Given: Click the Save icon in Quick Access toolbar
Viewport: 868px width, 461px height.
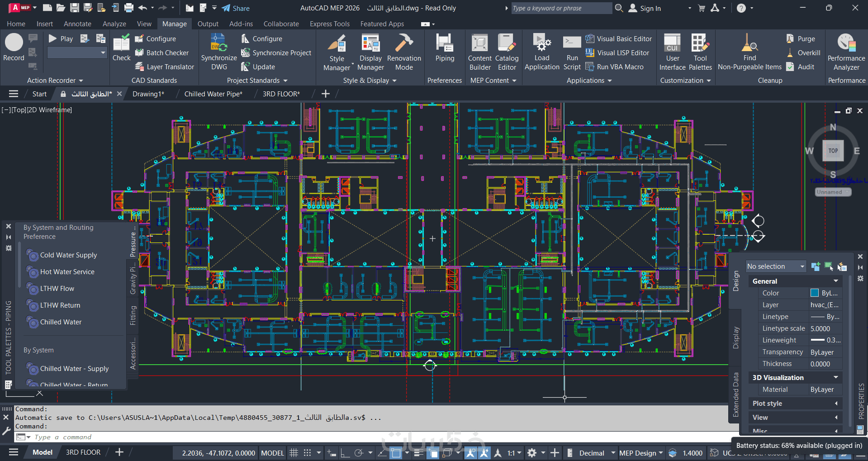Looking at the screenshot, I should coord(75,8).
